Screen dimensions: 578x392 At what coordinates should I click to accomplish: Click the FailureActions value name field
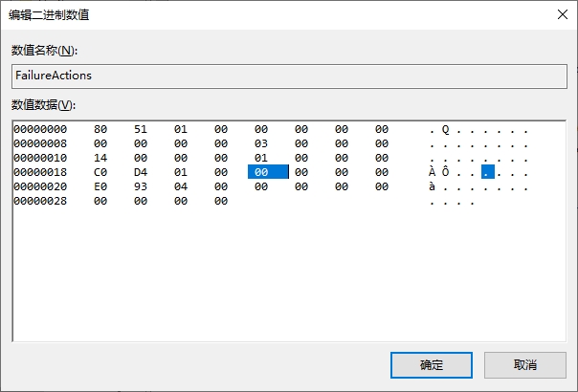[x=289, y=76]
